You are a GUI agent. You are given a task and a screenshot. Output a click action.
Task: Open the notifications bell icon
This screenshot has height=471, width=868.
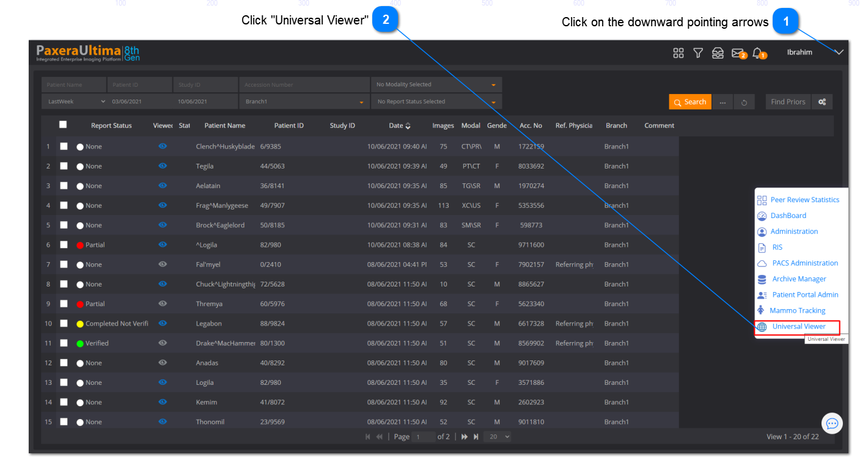[757, 53]
